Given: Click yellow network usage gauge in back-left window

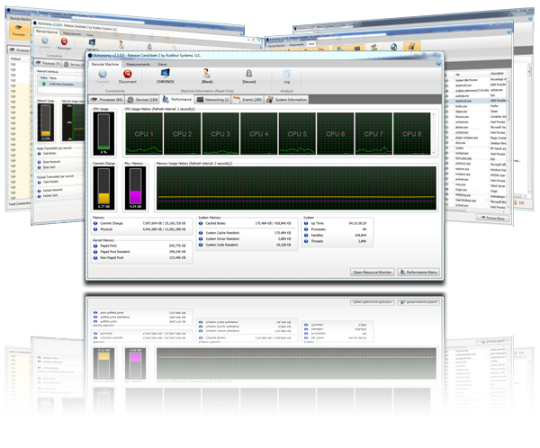Looking at the screenshot, I should [x=45, y=122].
